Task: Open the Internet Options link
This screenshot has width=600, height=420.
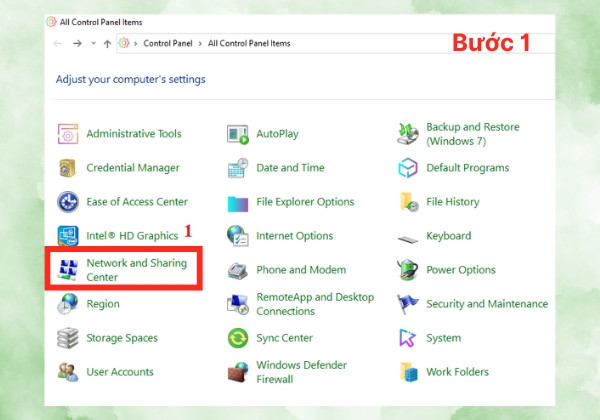Action: (x=294, y=236)
